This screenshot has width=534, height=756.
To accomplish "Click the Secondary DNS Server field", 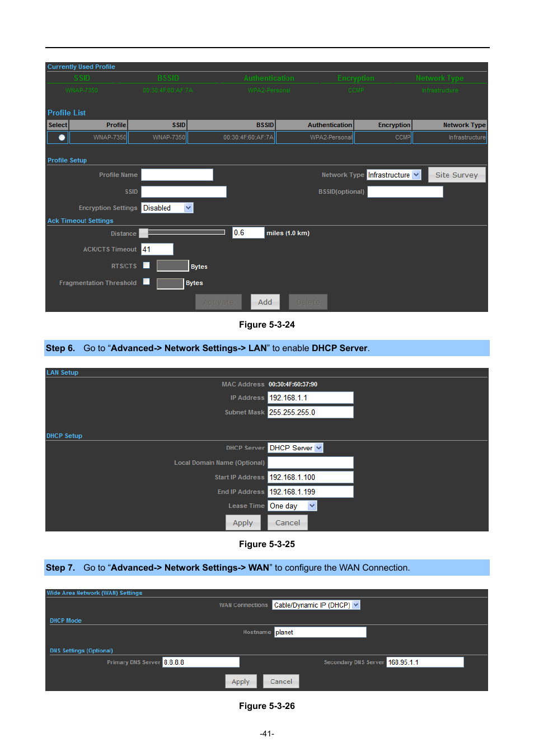I will [425, 662].
